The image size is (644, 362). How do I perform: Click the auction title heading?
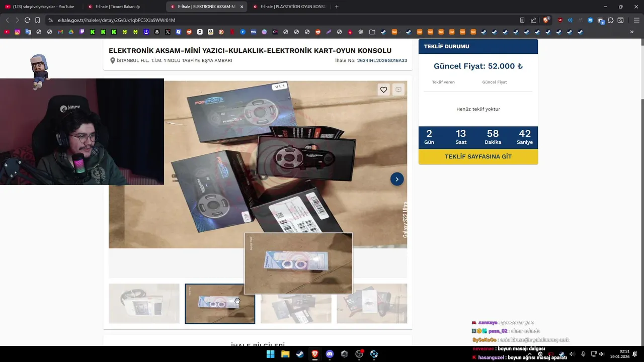pyautogui.click(x=250, y=51)
